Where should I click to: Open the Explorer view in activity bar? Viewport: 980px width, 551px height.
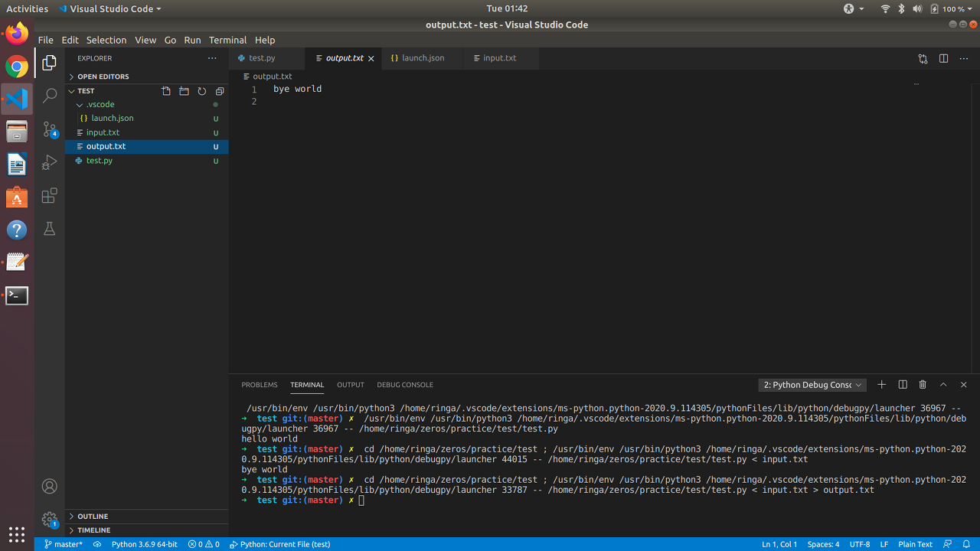(x=50, y=63)
